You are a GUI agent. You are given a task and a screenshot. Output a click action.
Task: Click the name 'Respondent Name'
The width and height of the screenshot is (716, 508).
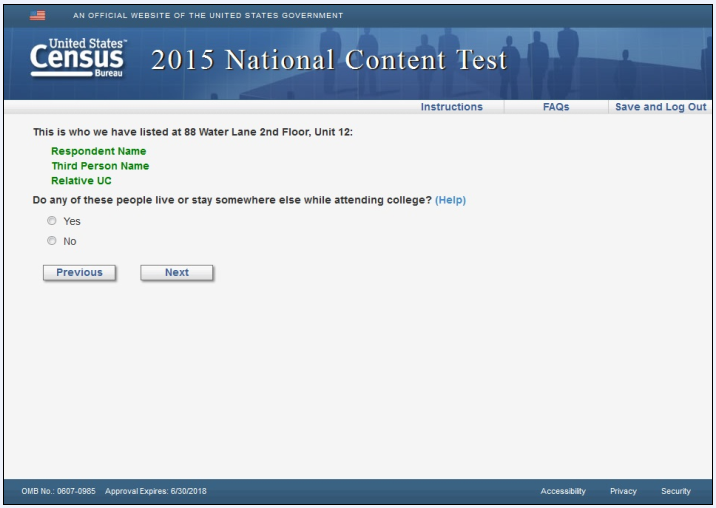[x=99, y=151]
